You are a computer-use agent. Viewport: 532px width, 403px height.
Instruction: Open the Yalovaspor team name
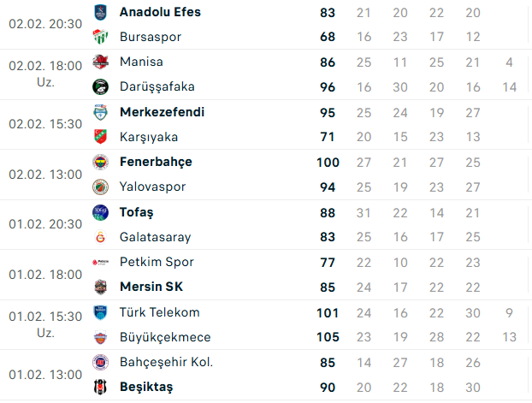tap(153, 187)
